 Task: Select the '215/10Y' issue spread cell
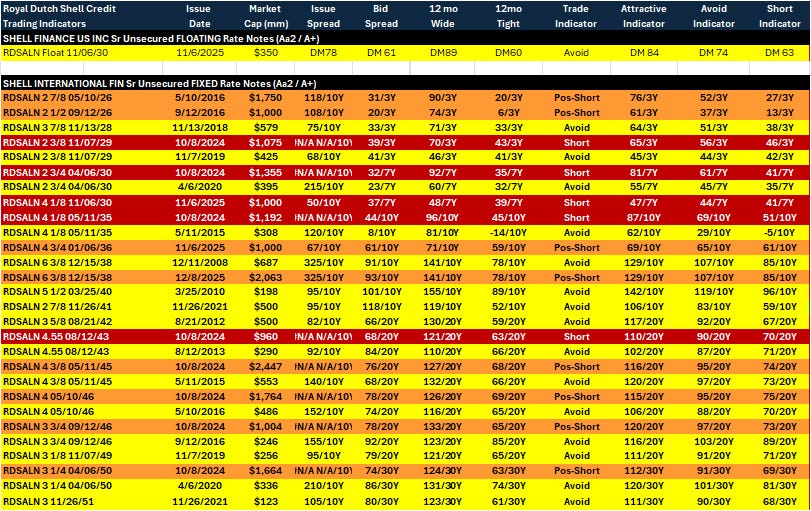tap(323, 187)
